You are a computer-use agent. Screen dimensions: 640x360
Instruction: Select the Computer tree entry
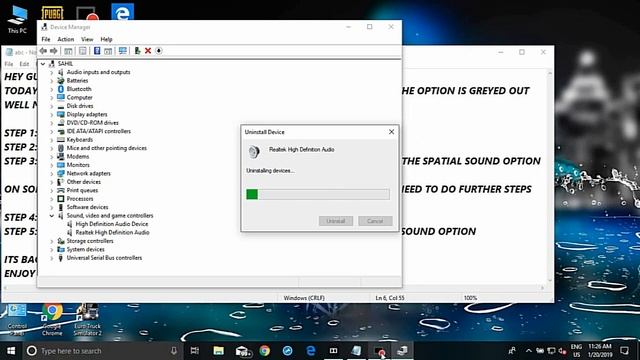point(79,98)
